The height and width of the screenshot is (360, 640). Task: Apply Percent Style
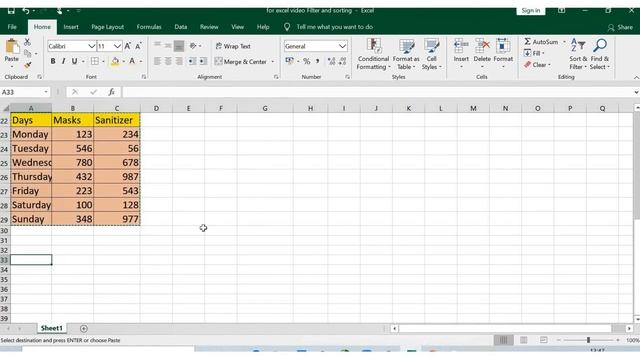(307, 61)
